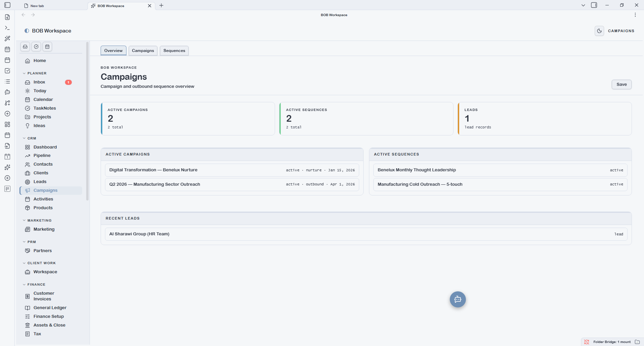The image size is (644, 346).
Task: Click the Folder Bridge sync status icon
Action: click(587, 342)
